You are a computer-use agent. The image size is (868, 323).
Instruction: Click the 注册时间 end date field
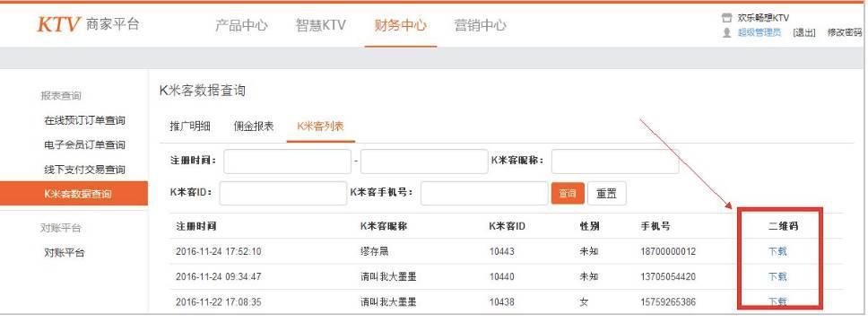[x=424, y=161]
